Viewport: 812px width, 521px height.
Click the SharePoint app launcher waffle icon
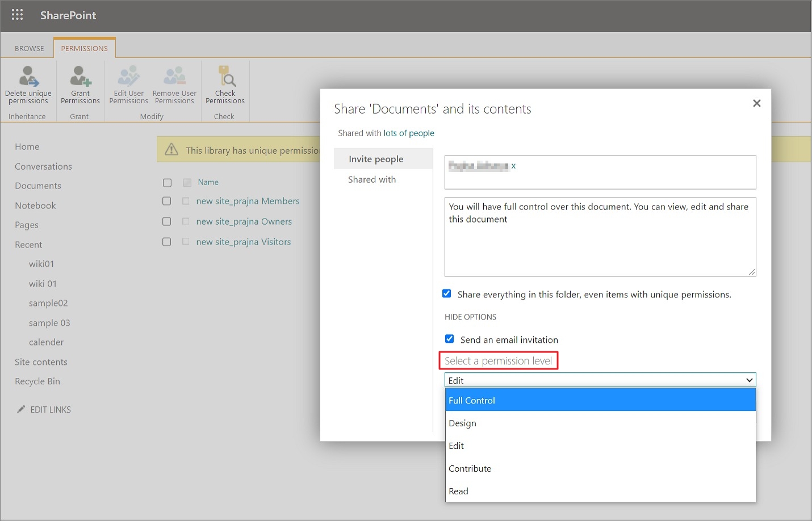(16, 15)
